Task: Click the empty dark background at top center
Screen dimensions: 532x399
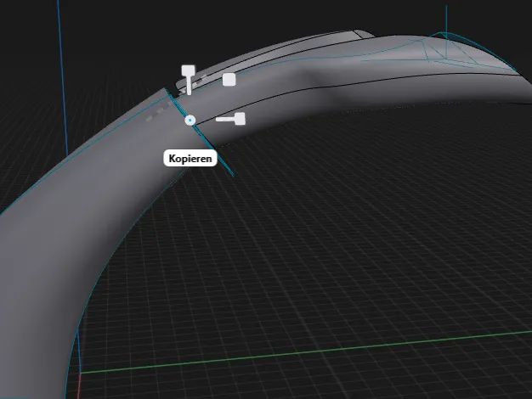Action: tap(237, 20)
